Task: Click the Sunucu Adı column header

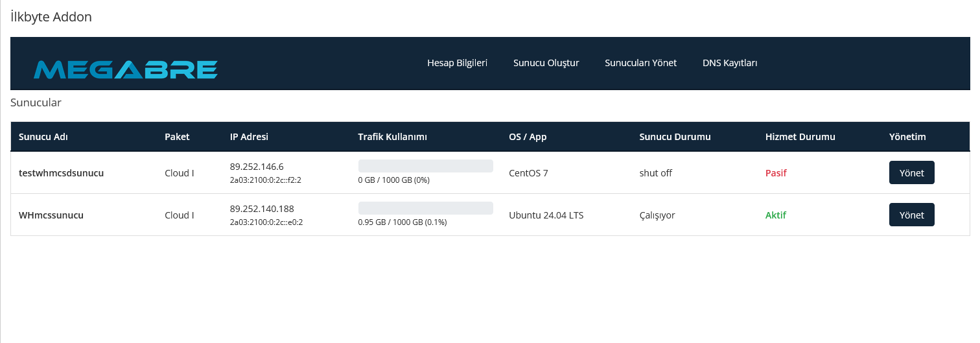Action: click(x=43, y=137)
